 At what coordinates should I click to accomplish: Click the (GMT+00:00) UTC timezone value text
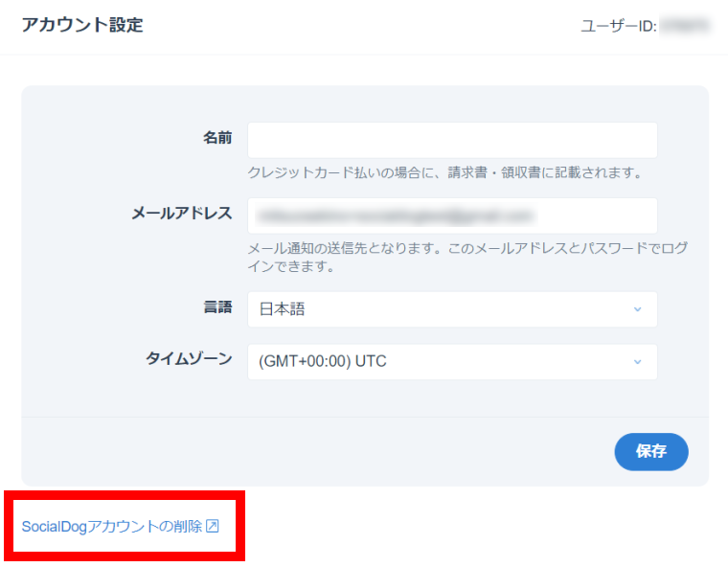click(323, 362)
